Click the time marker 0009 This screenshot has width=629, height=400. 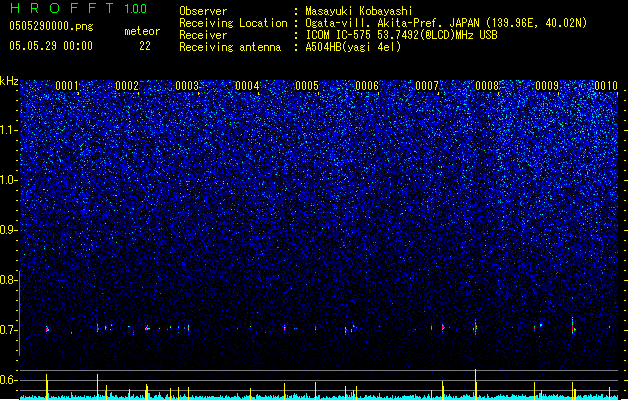point(547,86)
